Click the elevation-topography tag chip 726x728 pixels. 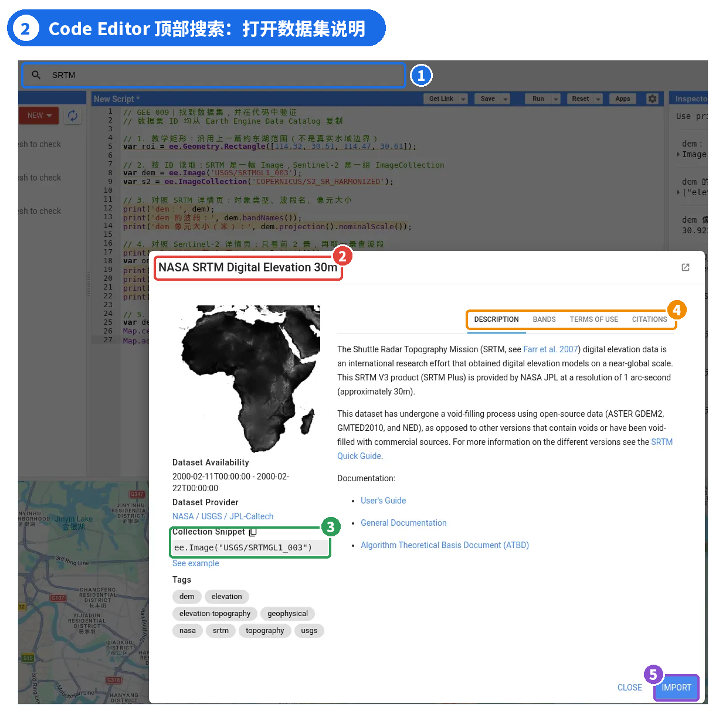pos(215,614)
